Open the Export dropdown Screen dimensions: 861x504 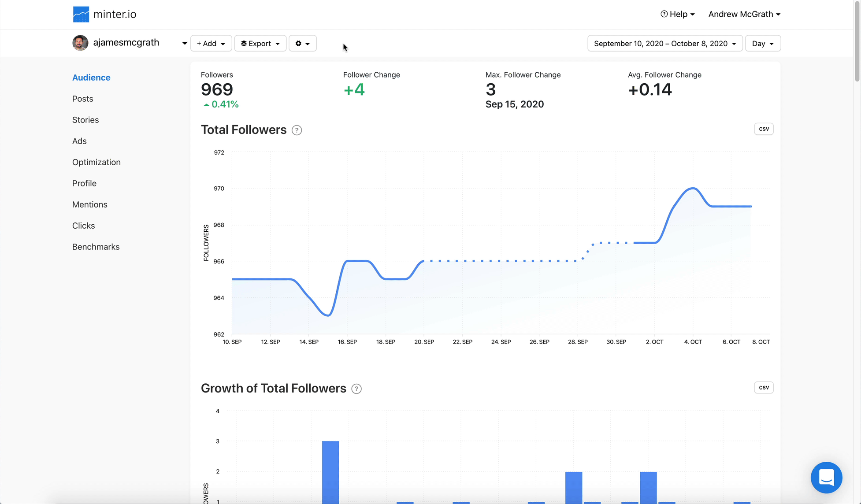point(260,43)
